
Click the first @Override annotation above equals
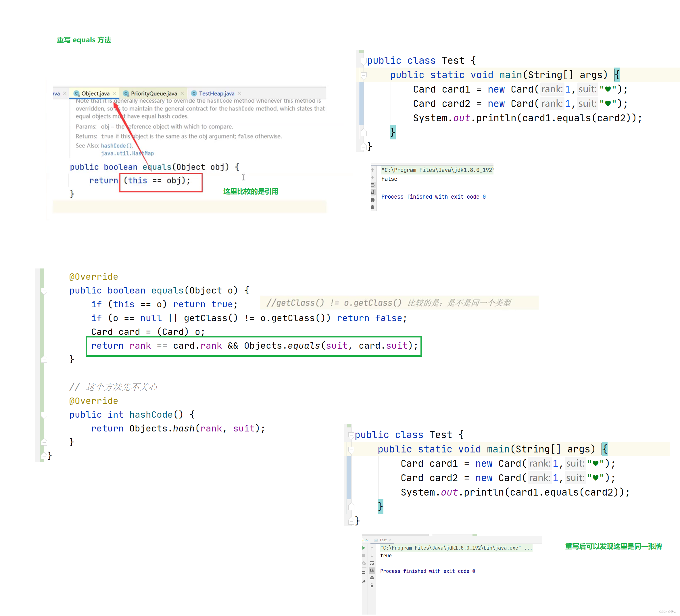93,277
